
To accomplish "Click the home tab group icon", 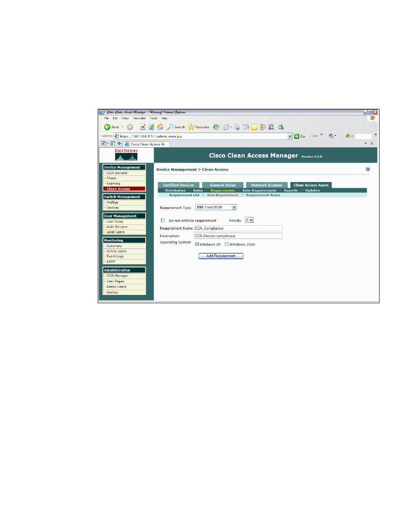I will 103,144.
